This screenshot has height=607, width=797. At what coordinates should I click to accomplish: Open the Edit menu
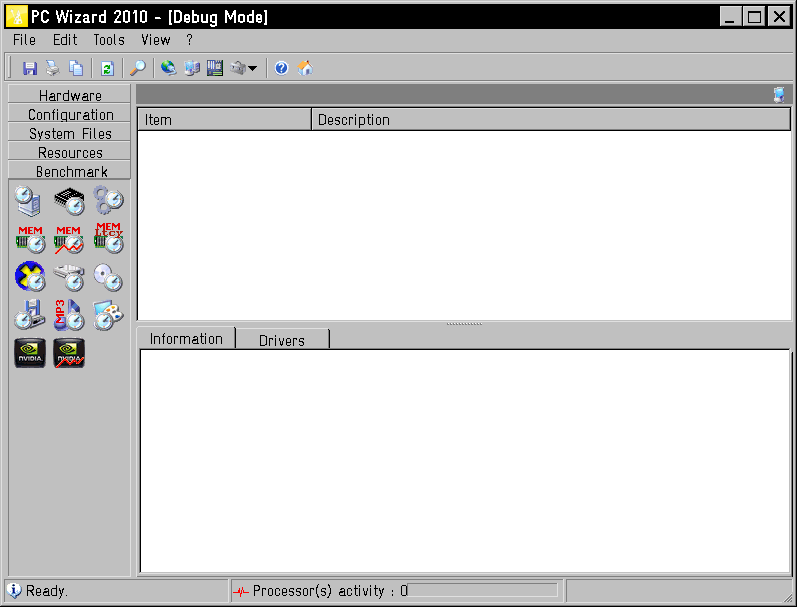pos(65,40)
